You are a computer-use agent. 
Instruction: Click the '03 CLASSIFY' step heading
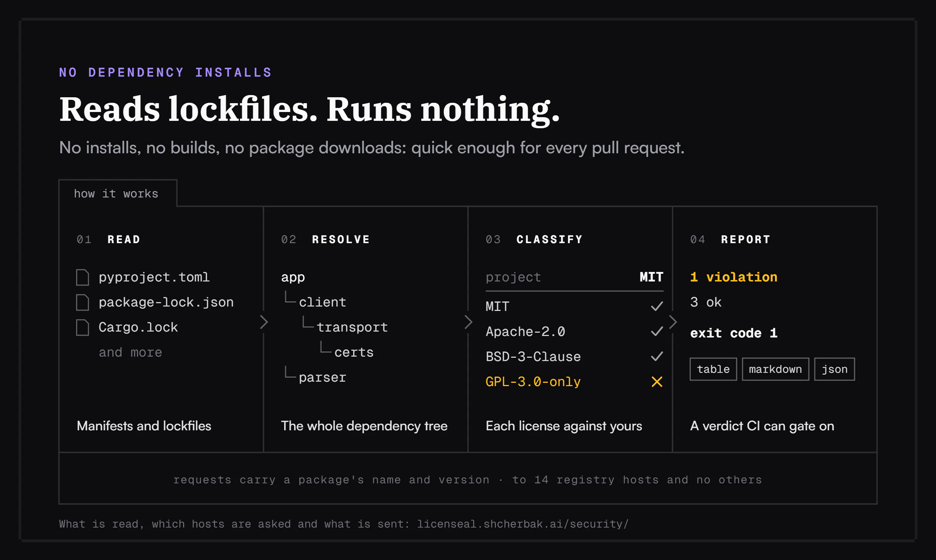coord(534,239)
